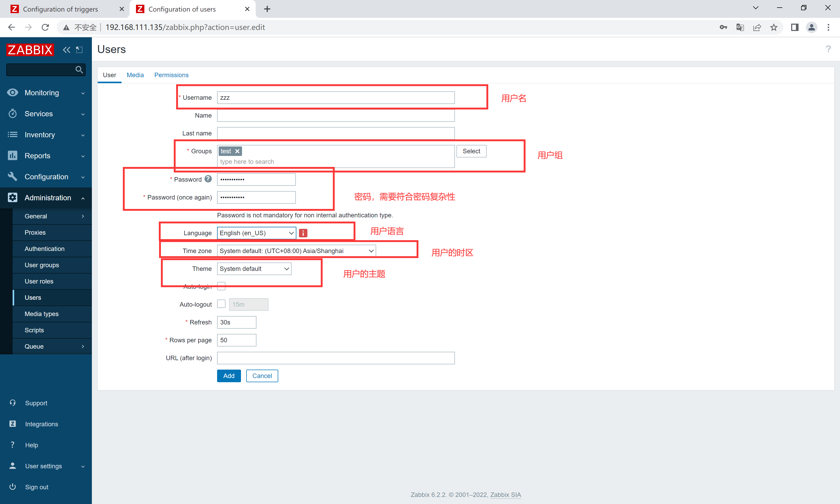
Task: Open the Time zone dropdown
Action: click(x=296, y=251)
